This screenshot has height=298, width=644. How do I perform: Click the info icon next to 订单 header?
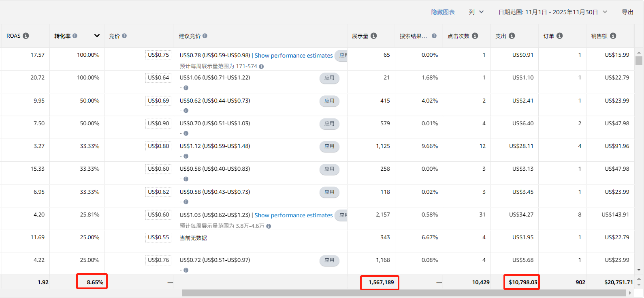(x=560, y=36)
